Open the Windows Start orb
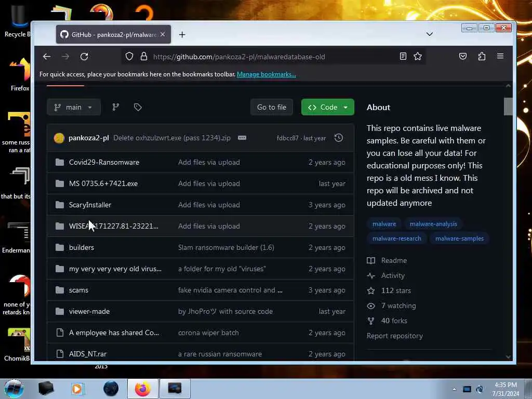 pos(14,389)
